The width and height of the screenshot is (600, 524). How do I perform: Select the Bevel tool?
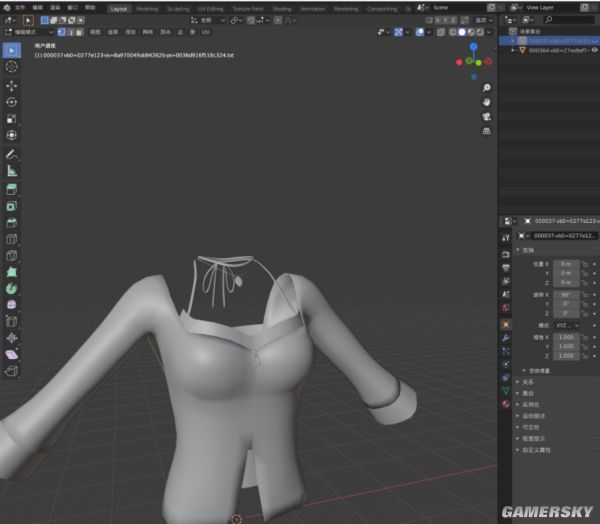coord(12,223)
